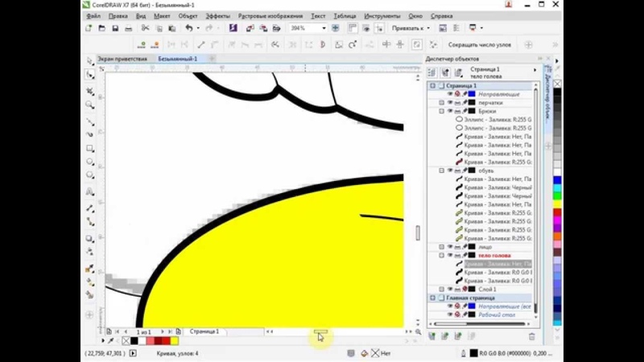This screenshot has height=362, width=644.
Task: Click Show Object Properties icon in Object Manager
Action: pyautogui.click(x=431, y=72)
